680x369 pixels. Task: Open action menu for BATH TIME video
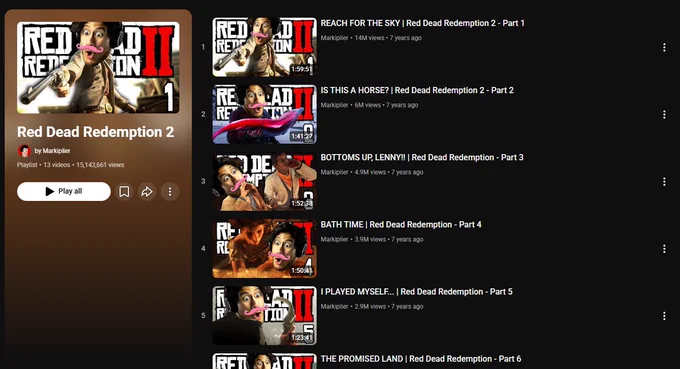click(x=664, y=249)
